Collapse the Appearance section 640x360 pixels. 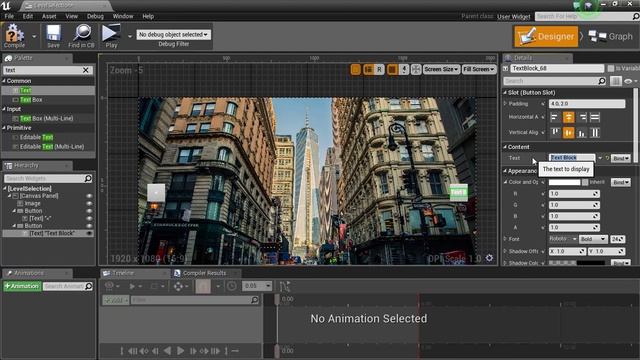point(505,171)
